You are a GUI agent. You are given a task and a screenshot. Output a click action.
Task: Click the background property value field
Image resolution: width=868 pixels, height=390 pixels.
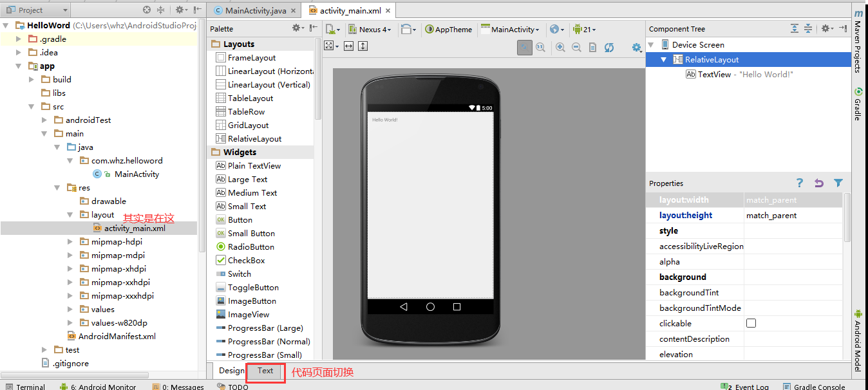click(x=793, y=277)
